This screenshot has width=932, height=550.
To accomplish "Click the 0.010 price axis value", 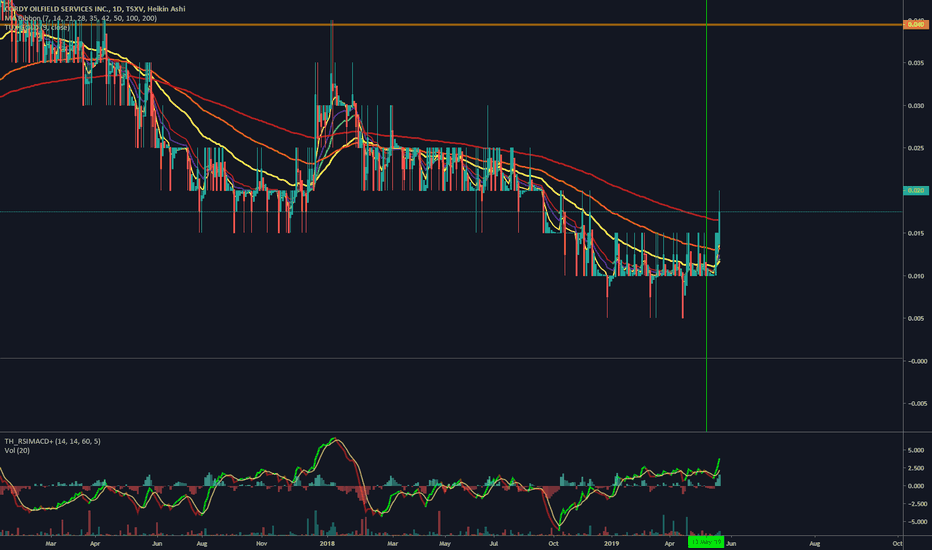I will click(x=915, y=276).
